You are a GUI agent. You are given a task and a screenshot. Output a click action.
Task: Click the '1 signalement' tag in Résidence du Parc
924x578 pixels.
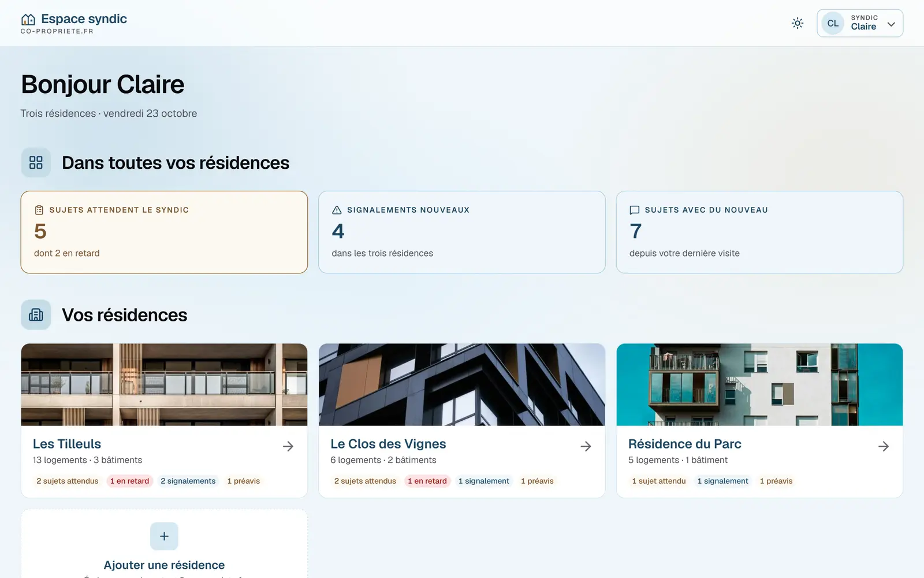[x=723, y=481]
